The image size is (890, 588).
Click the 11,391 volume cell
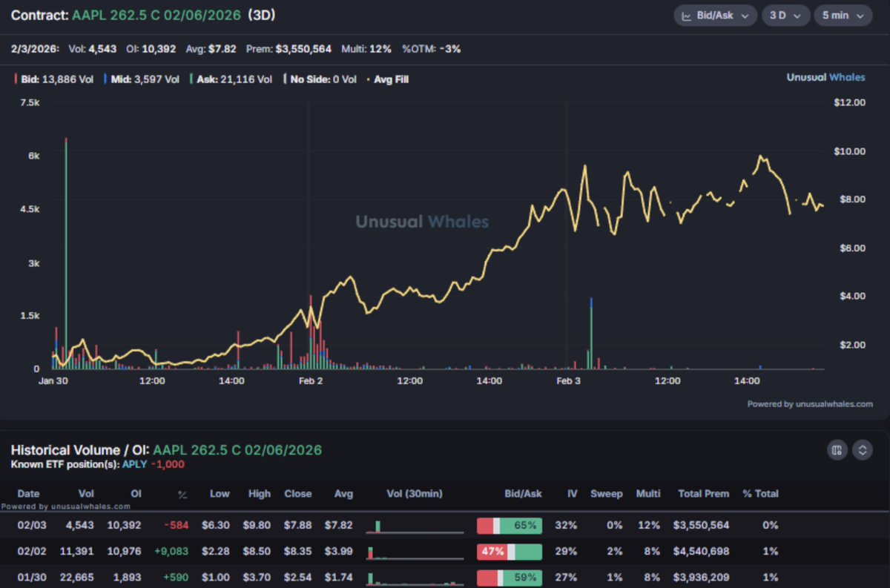[80, 552]
